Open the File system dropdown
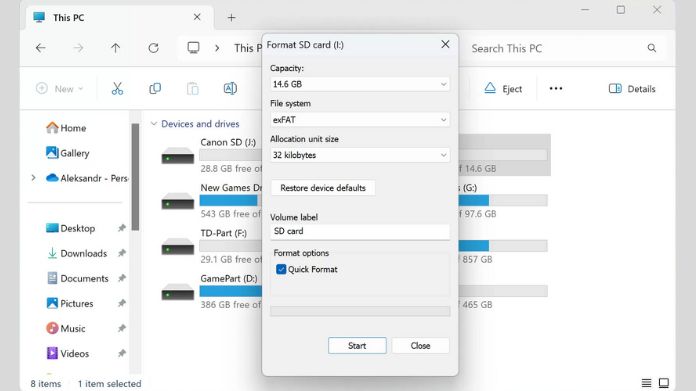This screenshot has width=696, height=391. tap(360, 119)
